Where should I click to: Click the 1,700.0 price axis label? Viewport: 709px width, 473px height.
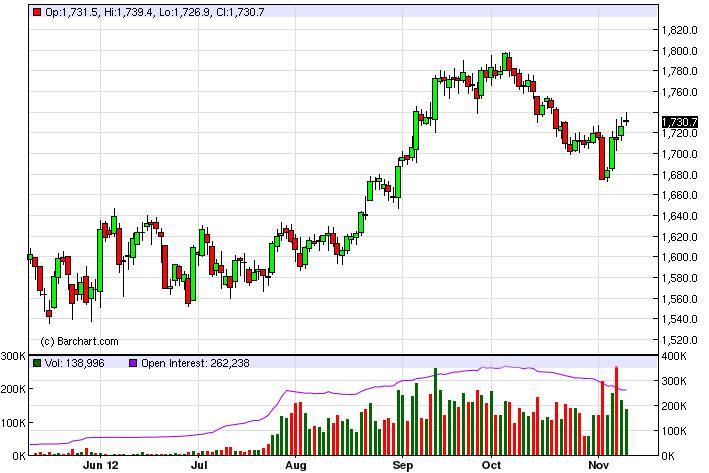(680, 154)
